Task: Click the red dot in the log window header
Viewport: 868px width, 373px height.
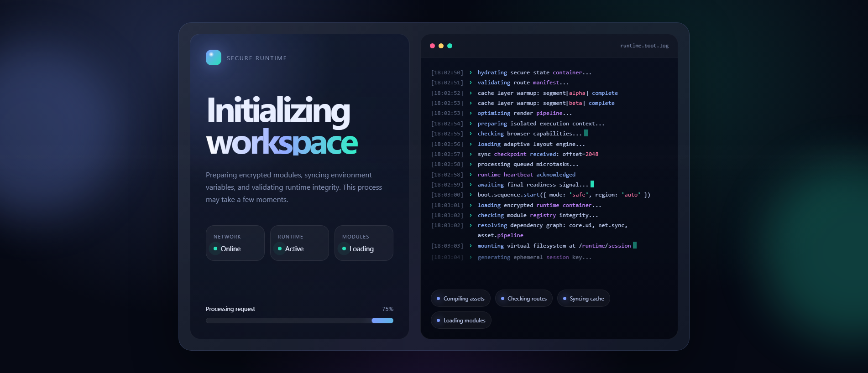Action: [x=432, y=46]
